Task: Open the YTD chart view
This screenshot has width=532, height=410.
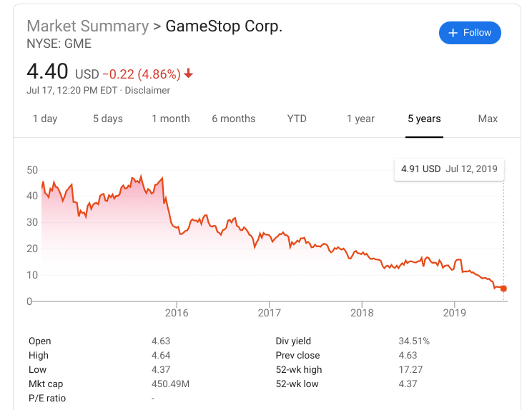Action: [297, 119]
